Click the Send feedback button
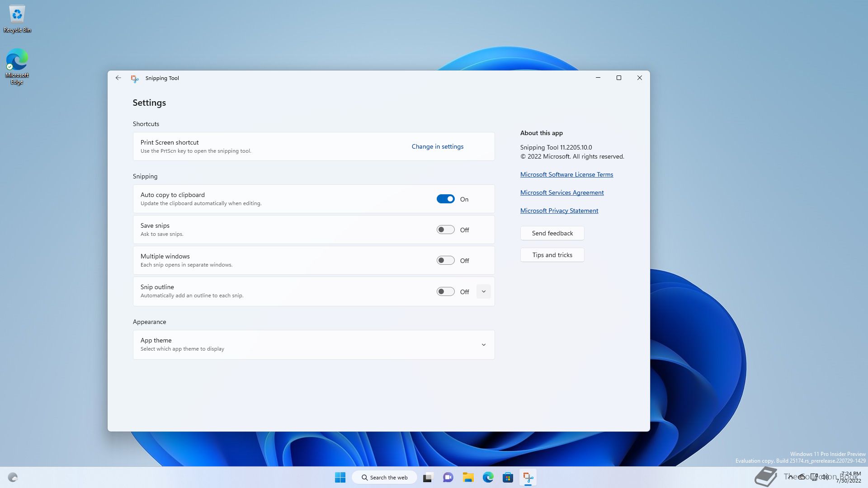The image size is (868, 488). tap(552, 233)
